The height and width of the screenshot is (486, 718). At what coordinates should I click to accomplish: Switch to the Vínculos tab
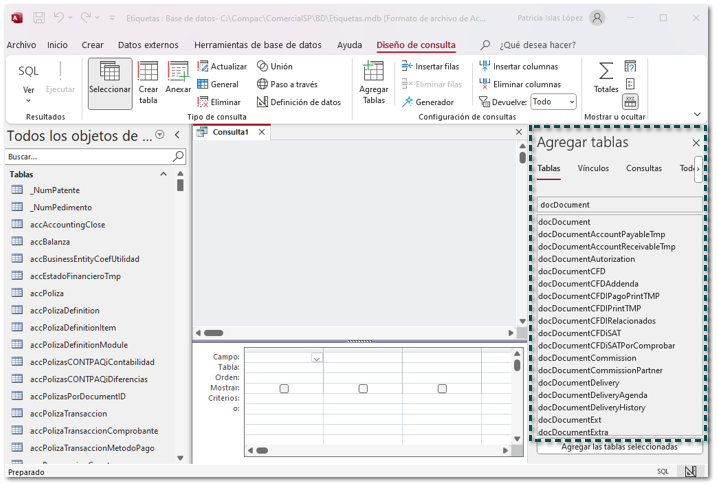click(x=593, y=169)
